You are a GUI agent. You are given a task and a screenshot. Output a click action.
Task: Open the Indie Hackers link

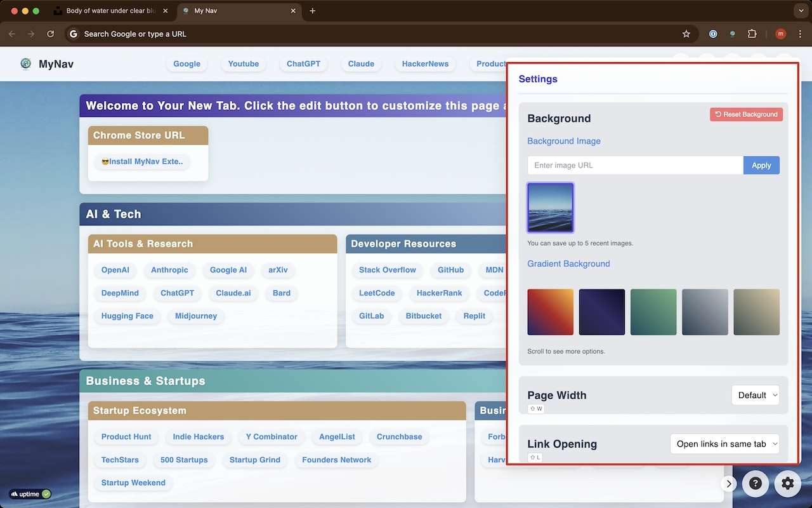199,437
